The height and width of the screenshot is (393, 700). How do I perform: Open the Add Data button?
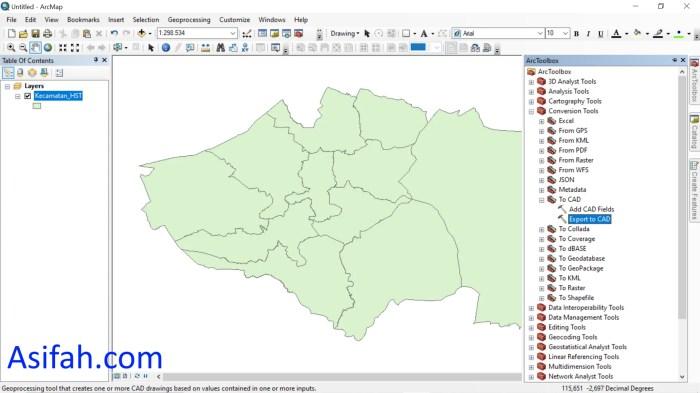[x=142, y=33]
